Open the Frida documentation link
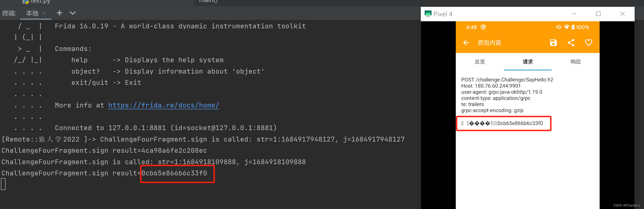The height and width of the screenshot is (209, 644). [x=164, y=105]
